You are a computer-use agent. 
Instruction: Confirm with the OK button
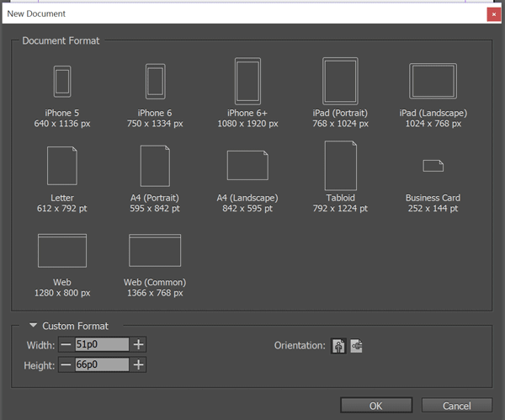tap(376, 406)
